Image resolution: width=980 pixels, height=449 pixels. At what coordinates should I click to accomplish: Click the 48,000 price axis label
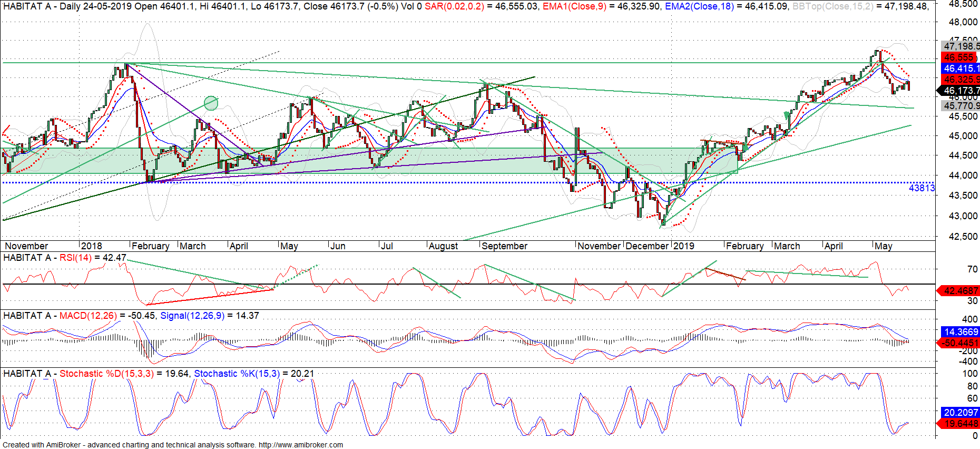[963, 22]
